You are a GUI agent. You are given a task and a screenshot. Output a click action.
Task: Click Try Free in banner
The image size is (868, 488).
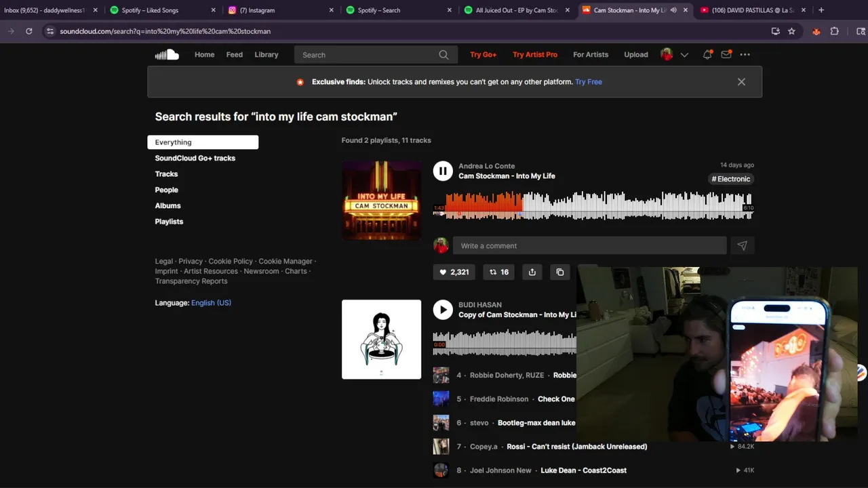click(x=589, y=82)
